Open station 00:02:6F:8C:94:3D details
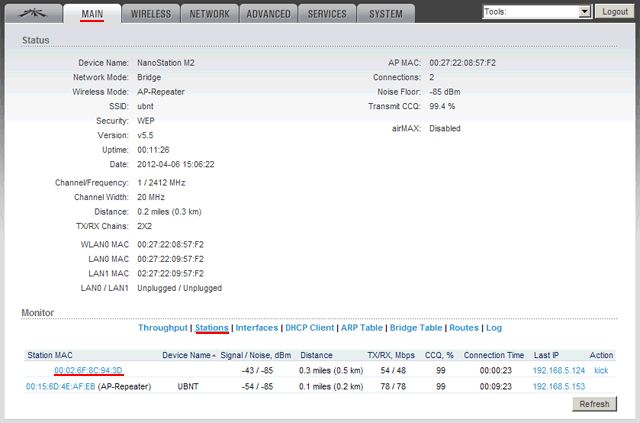The width and height of the screenshot is (640, 423). click(x=88, y=370)
